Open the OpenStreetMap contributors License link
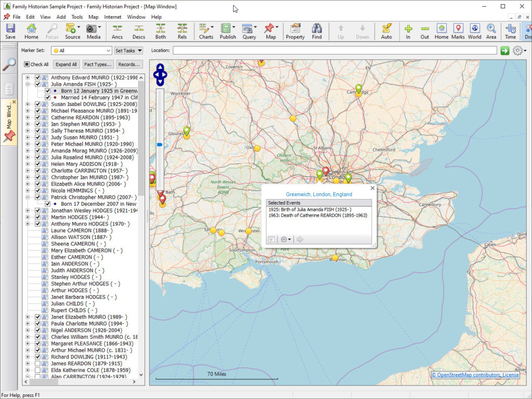 pyautogui.click(x=475, y=375)
